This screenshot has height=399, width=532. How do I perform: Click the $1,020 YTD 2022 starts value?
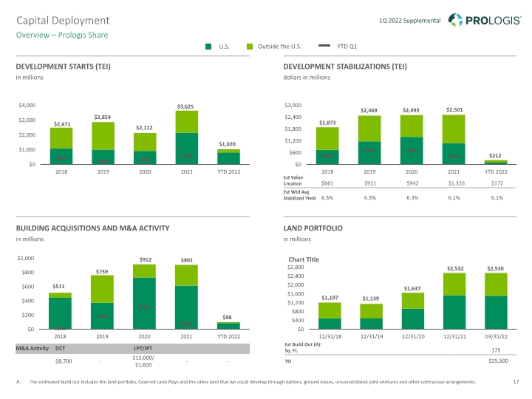coord(228,144)
